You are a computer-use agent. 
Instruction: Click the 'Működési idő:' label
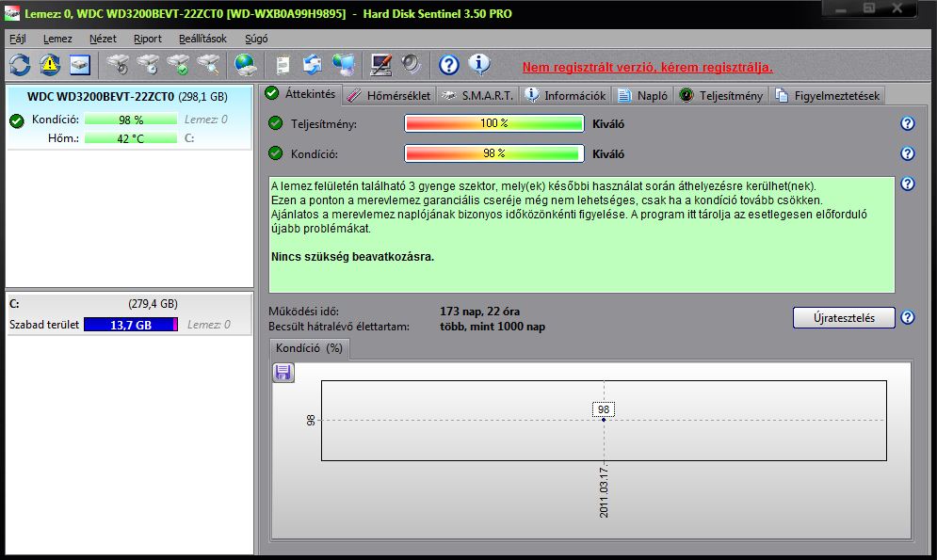coord(303,311)
